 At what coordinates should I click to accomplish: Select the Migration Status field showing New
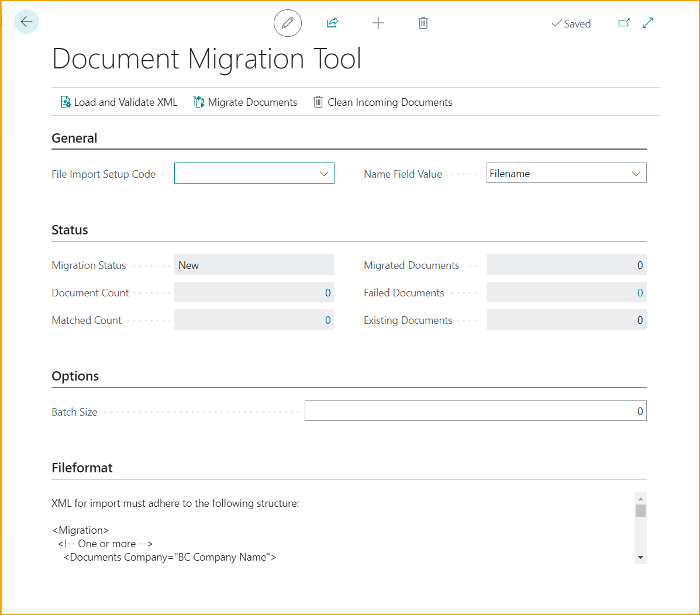tap(254, 265)
